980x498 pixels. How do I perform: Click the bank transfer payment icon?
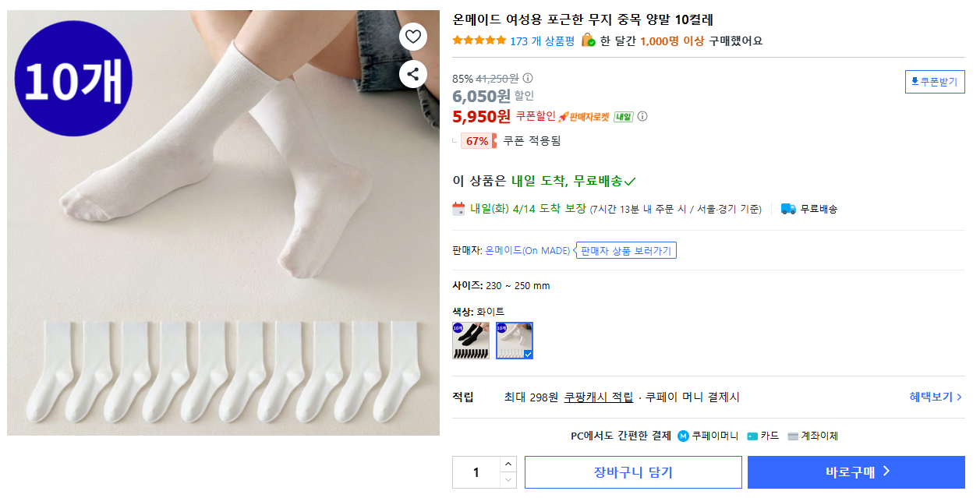tap(793, 436)
